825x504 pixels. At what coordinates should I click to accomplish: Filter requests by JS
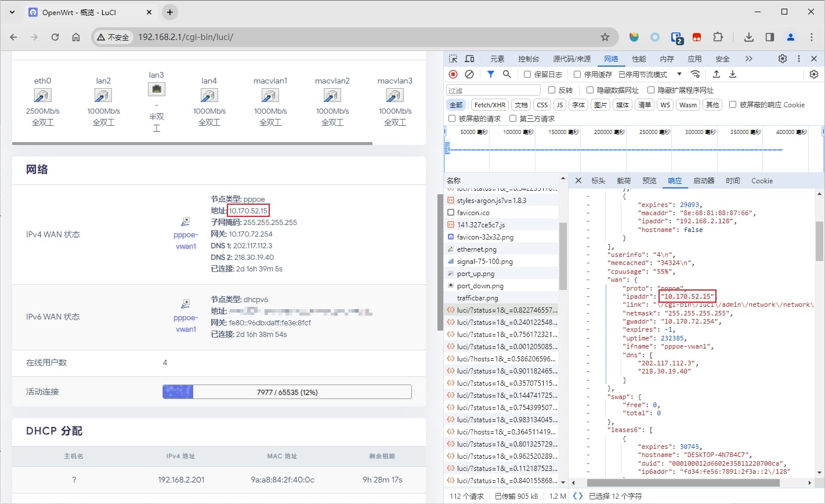(x=559, y=104)
